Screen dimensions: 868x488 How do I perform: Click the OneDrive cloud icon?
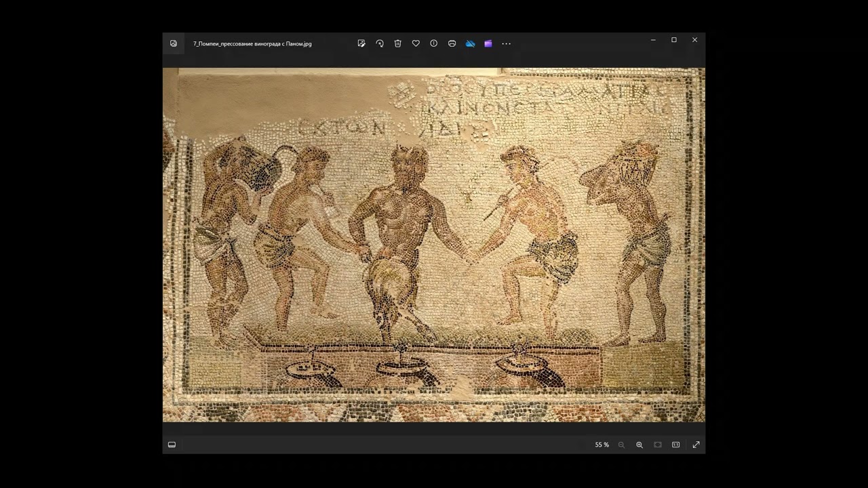(470, 43)
